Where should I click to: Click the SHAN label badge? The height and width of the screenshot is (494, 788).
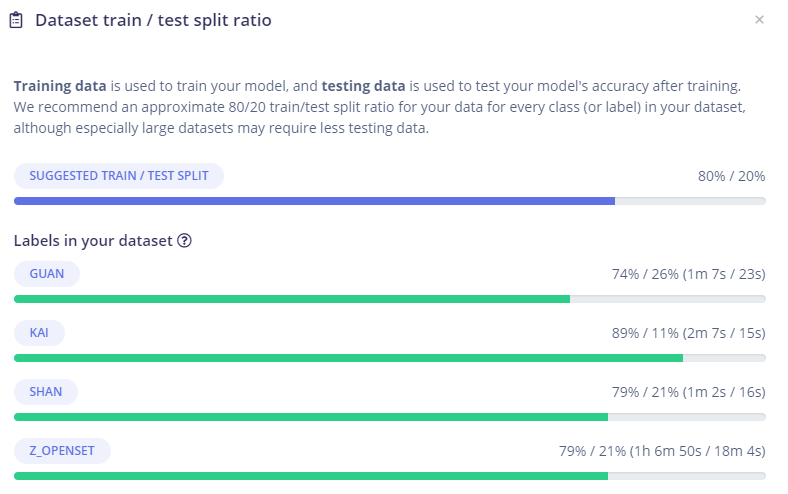[x=46, y=392]
